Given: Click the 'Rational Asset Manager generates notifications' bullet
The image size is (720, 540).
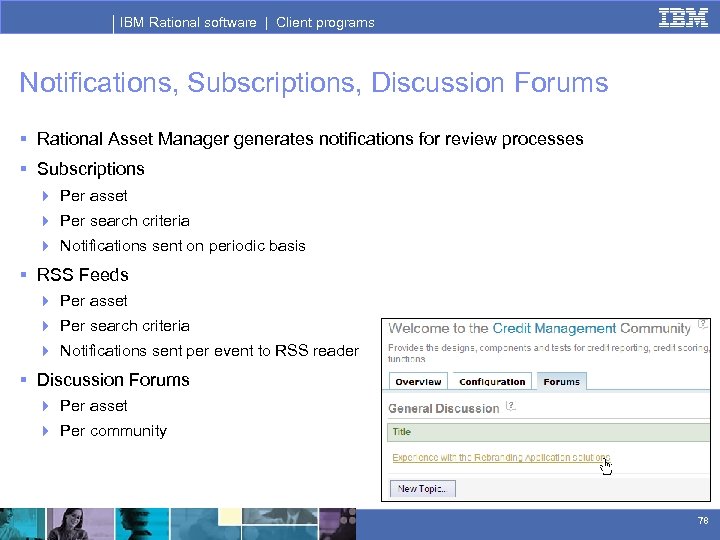Looking at the screenshot, I should [310, 139].
